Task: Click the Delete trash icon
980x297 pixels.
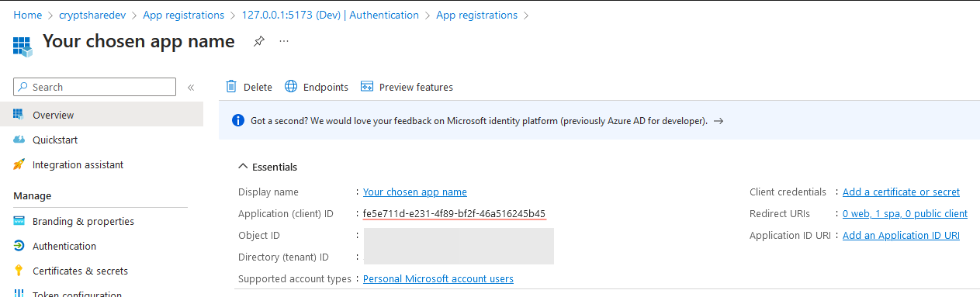Action: [x=231, y=87]
